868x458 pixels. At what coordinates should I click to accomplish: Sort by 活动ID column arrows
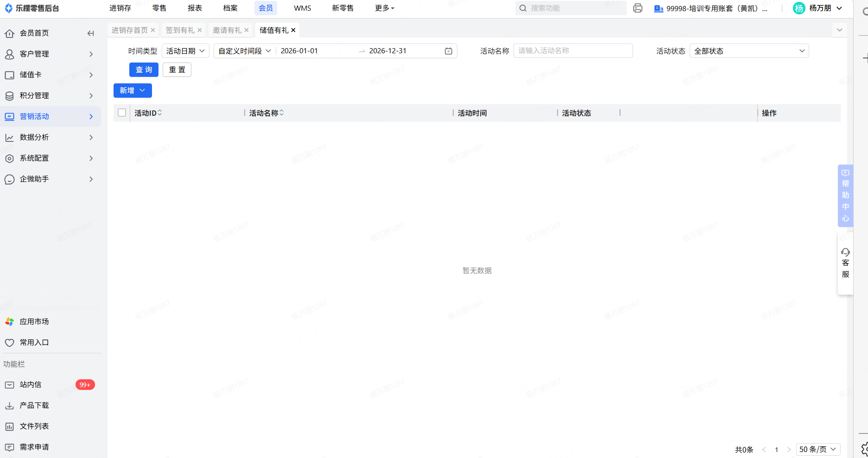[160, 113]
